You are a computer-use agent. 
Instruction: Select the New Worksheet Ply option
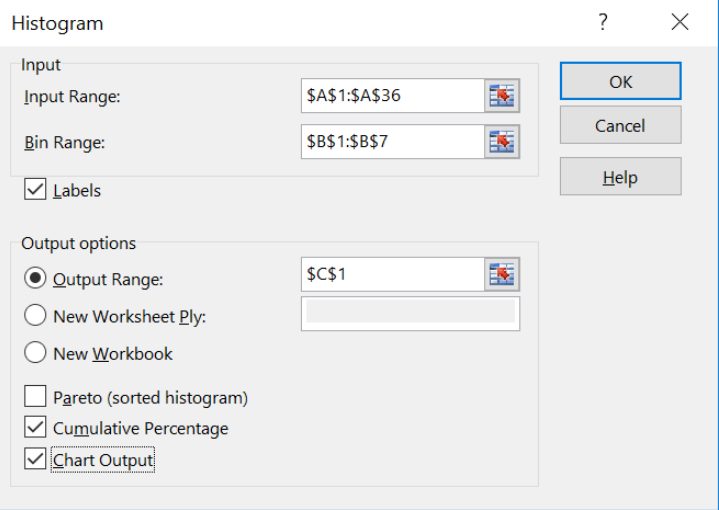(35, 316)
